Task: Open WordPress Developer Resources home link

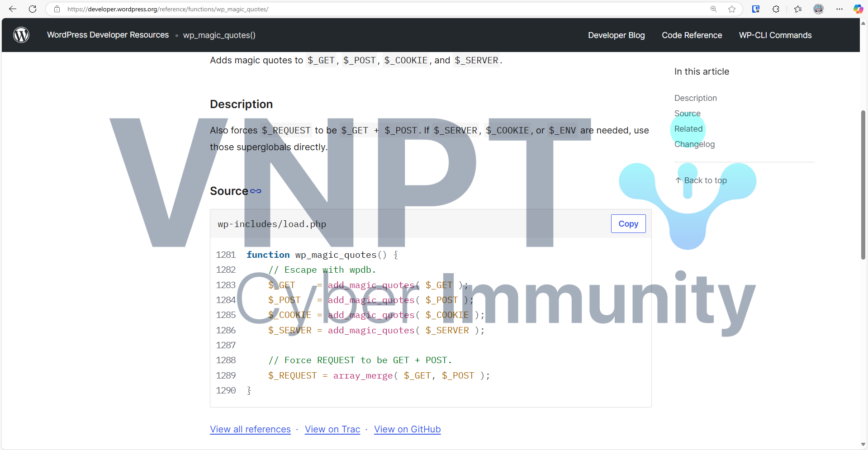Action: [x=108, y=35]
